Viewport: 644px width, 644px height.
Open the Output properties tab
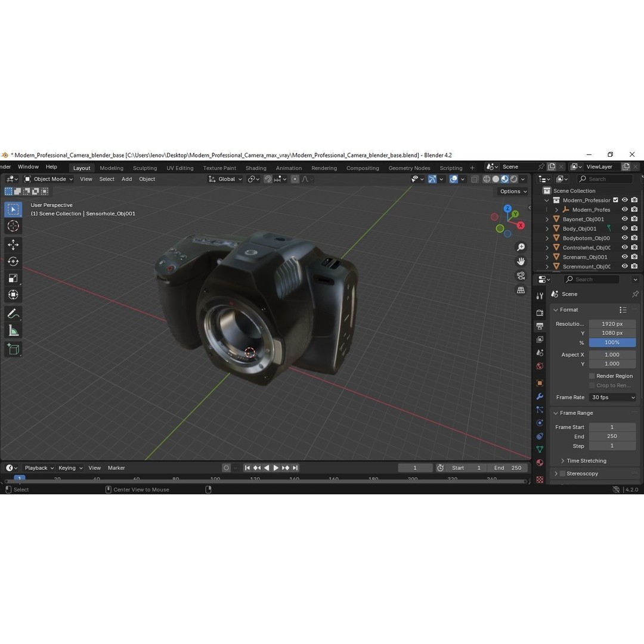pos(540,326)
